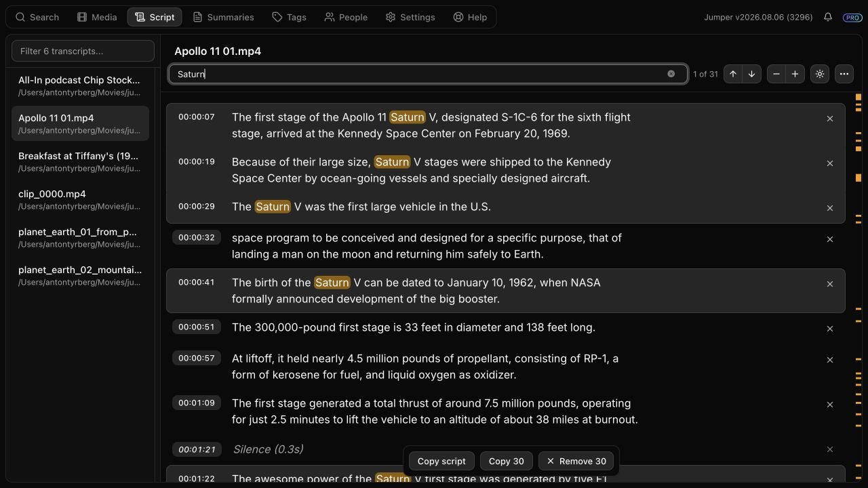Click the '1 of 31' match counter

tap(705, 74)
